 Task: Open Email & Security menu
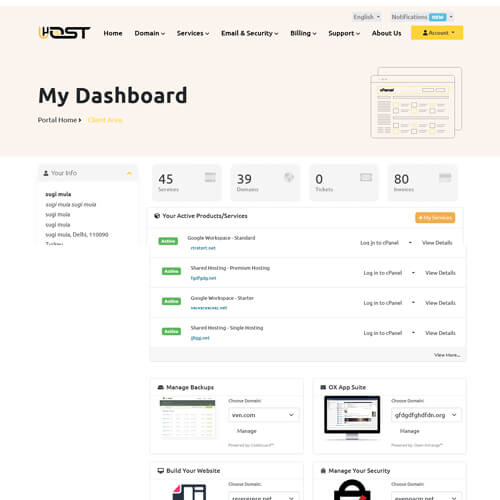pos(250,33)
